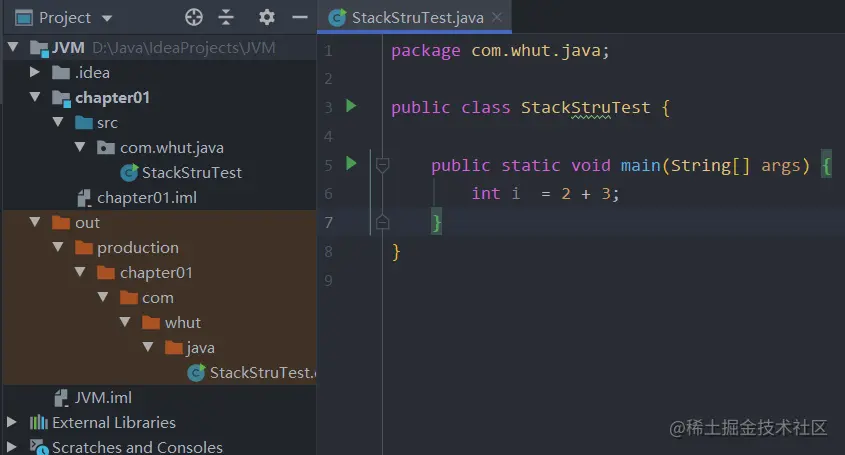Click fold end marker on line 7
Viewport: 845px width, 455px height.
pos(382,222)
